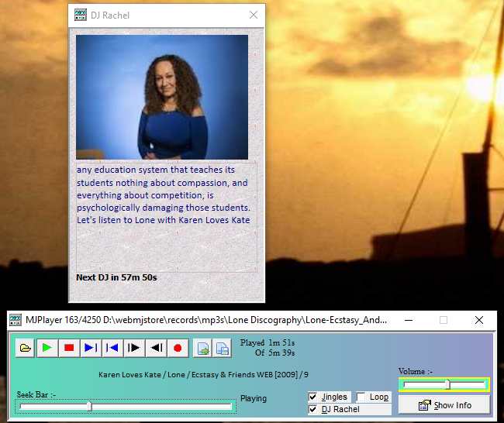504x423 pixels.
Task: Click the MJPlayer title bar app icon
Action: (x=15, y=320)
